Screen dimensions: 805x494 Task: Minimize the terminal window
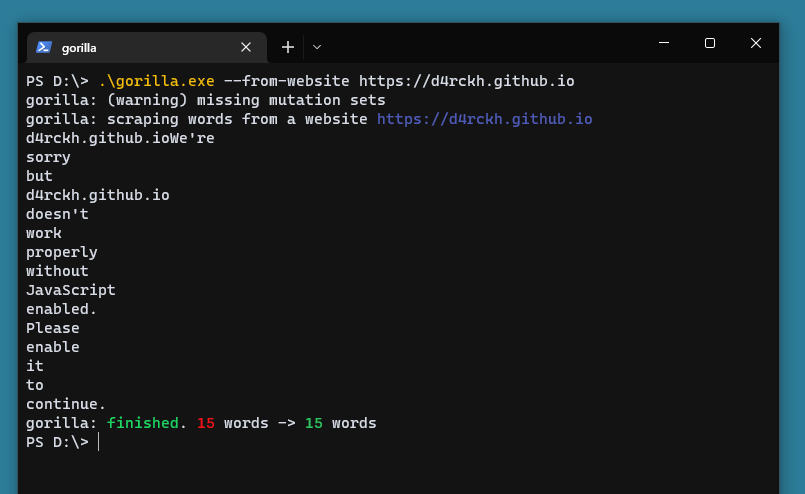point(664,43)
